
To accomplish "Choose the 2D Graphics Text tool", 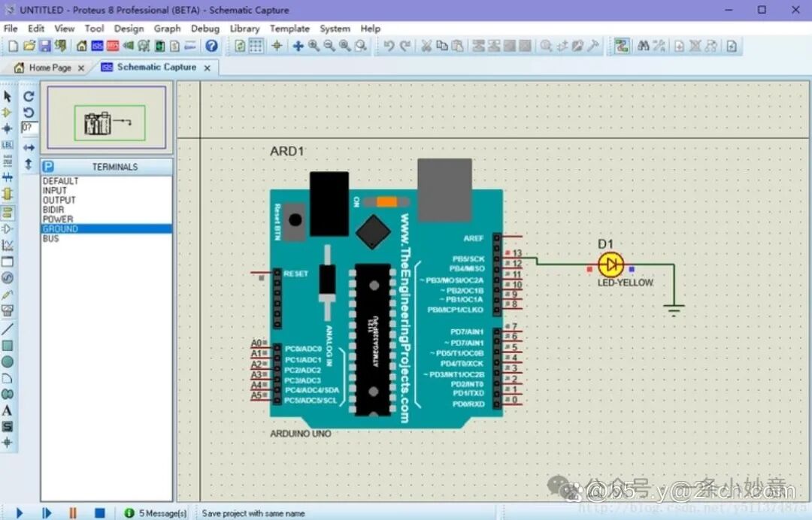I will pos(8,410).
